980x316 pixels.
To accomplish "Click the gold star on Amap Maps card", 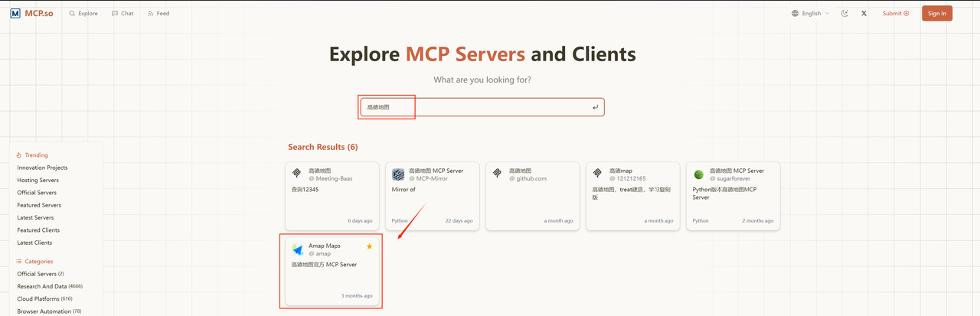I will pyautogui.click(x=369, y=246).
